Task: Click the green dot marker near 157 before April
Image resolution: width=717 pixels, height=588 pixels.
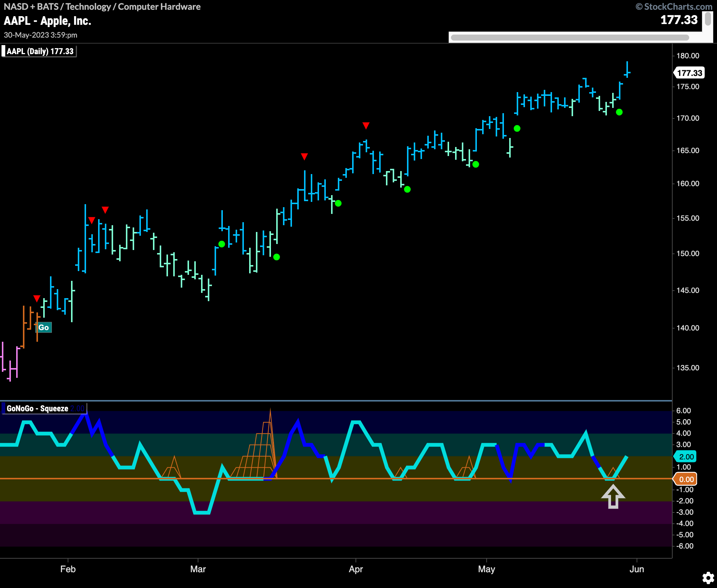Action: point(338,203)
